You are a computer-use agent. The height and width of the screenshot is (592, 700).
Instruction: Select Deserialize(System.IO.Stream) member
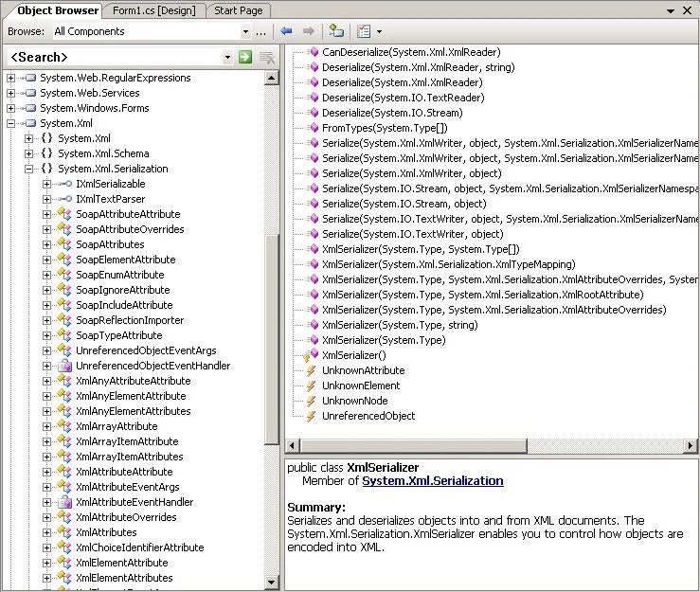392,113
